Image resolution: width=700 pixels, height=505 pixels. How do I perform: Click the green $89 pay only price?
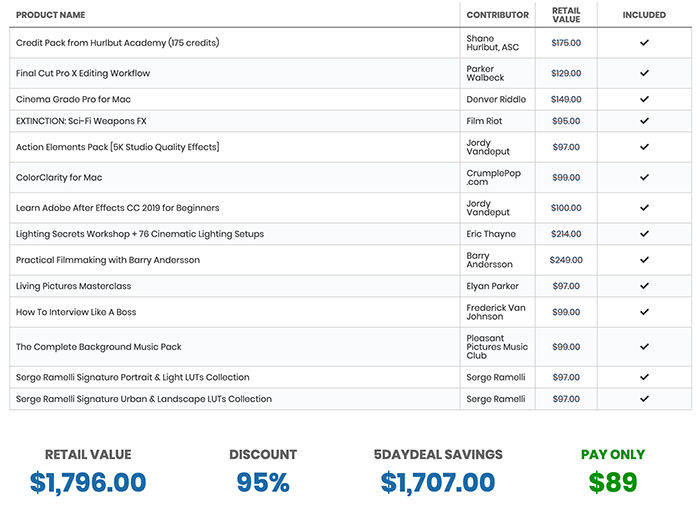(x=613, y=482)
